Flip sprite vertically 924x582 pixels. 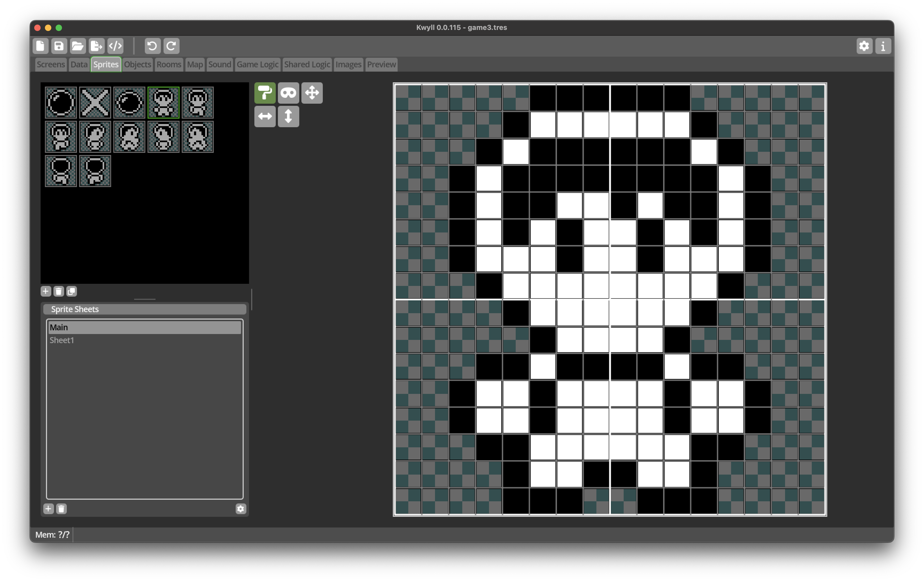pos(288,116)
